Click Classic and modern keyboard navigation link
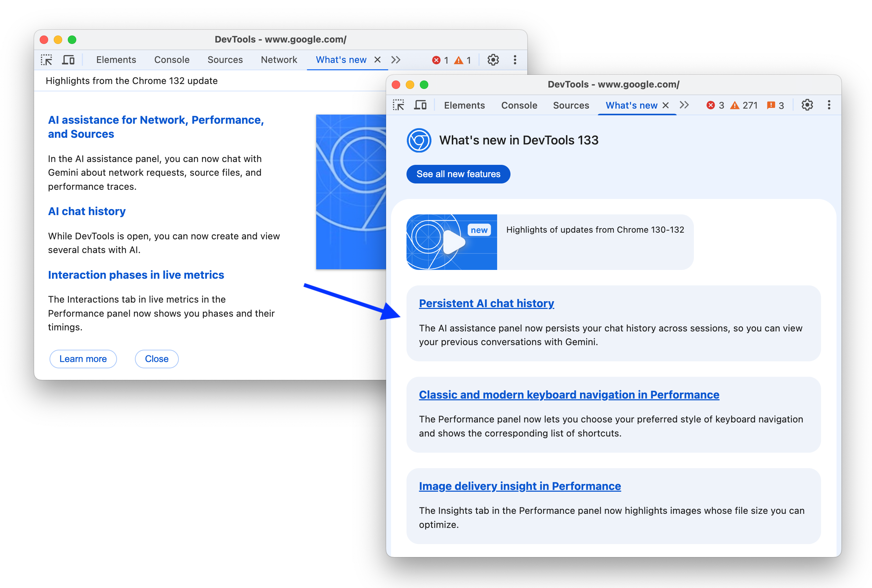The height and width of the screenshot is (588, 872). tap(568, 394)
